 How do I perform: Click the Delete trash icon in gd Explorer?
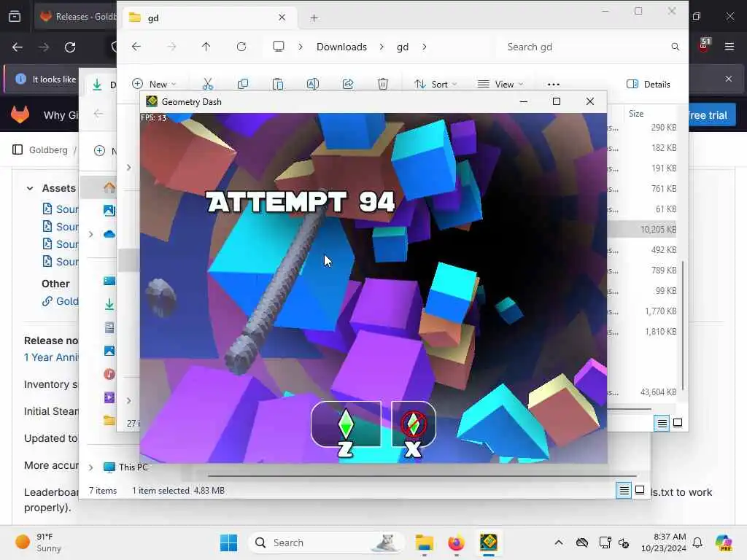coord(382,85)
